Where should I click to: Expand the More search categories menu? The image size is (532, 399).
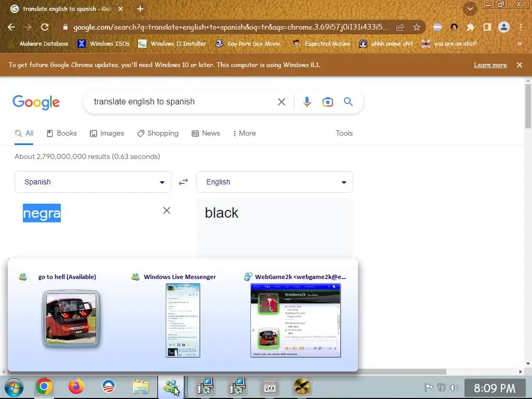[x=244, y=134]
